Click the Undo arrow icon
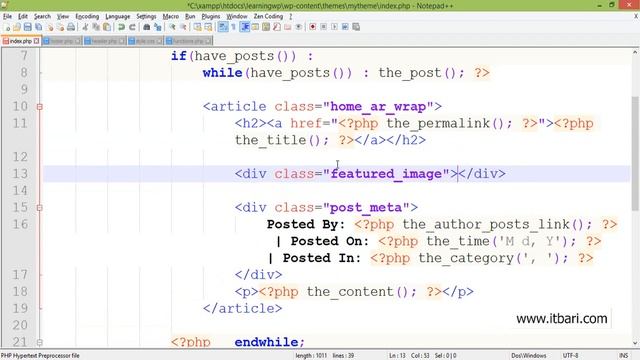Screen dimensions: 640x360 click(x=121, y=27)
